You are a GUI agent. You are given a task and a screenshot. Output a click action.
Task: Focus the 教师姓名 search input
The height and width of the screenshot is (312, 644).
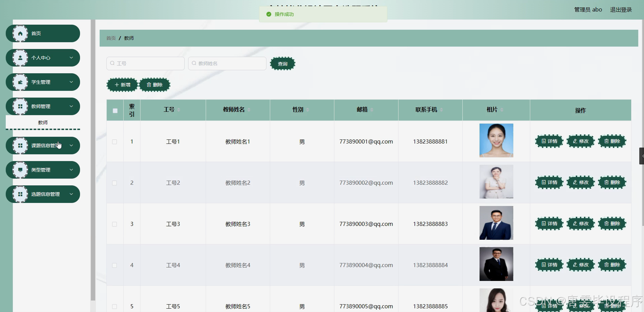click(x=227, y=63)
